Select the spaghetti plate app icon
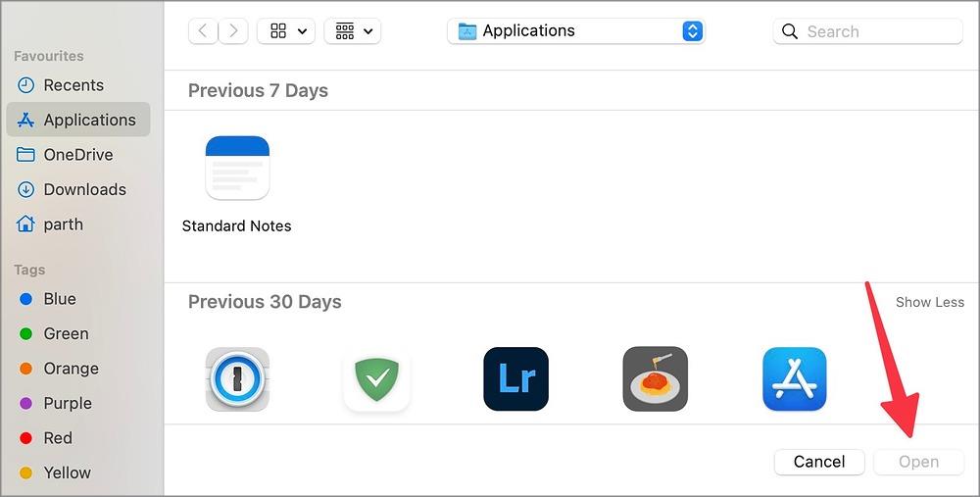Image resolution: width=980 pixels, height=497 pixels. click(656, 378)
